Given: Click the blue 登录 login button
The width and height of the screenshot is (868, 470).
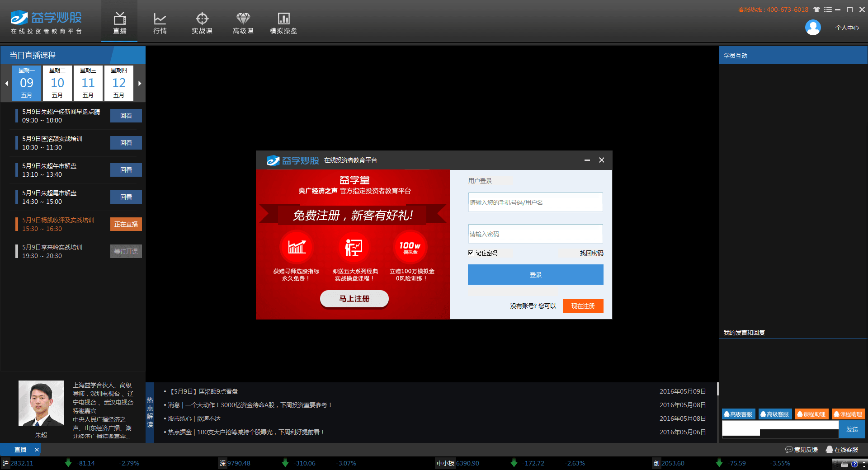Looking at the screenshot, I should [535, 274].
